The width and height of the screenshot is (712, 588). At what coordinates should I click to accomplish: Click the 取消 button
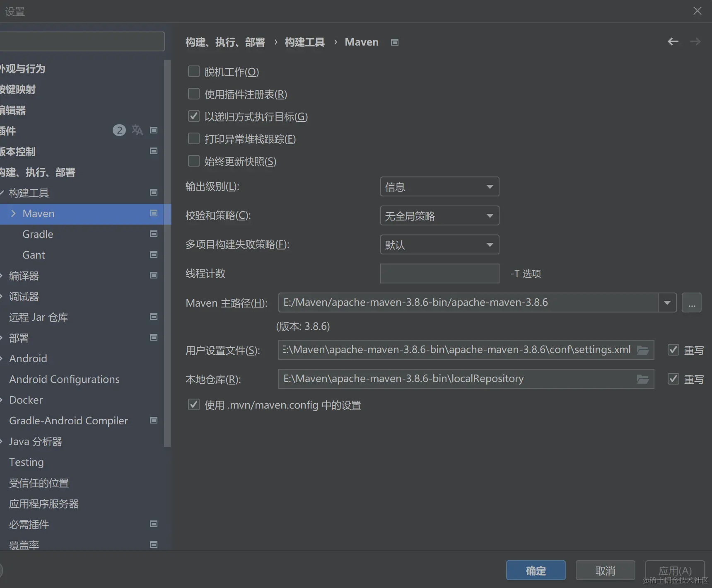pyautogui.click(x=605, y=571)
